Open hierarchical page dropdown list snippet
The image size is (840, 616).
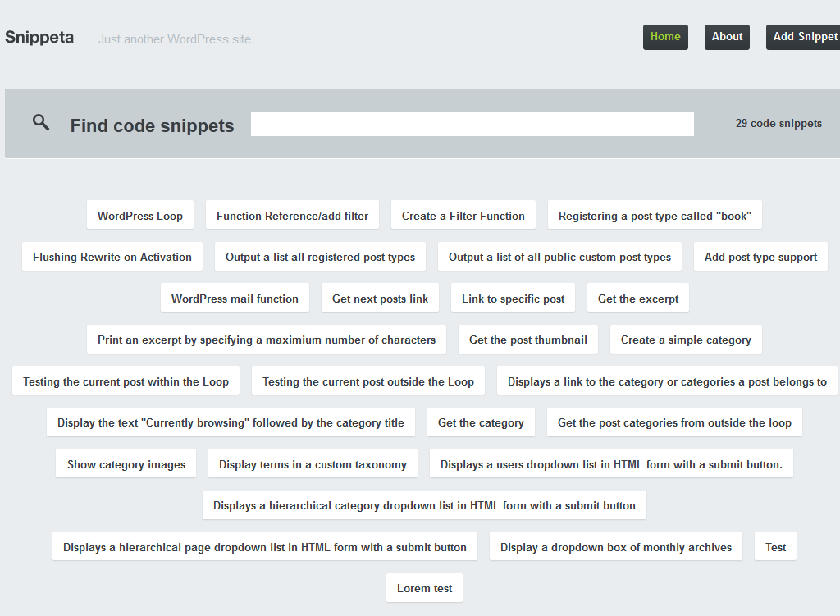(x=265, y=547)
